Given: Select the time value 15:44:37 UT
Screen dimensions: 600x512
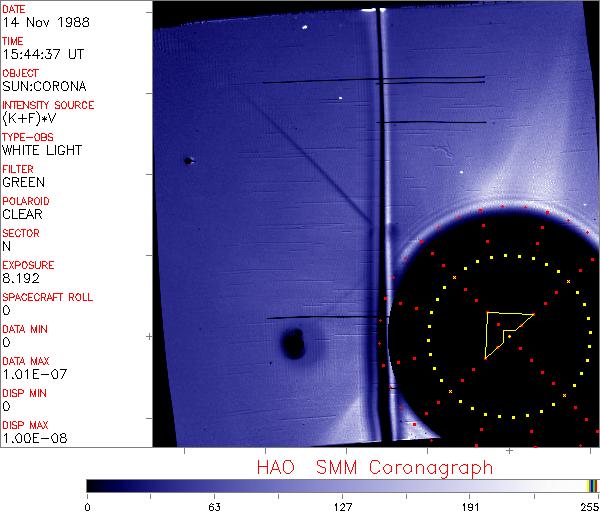Looking at the screenshot, I should (x=41, y=55).
